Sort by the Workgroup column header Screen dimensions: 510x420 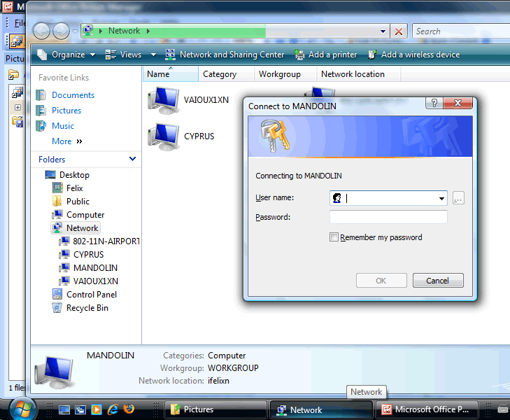pos(279,74)
